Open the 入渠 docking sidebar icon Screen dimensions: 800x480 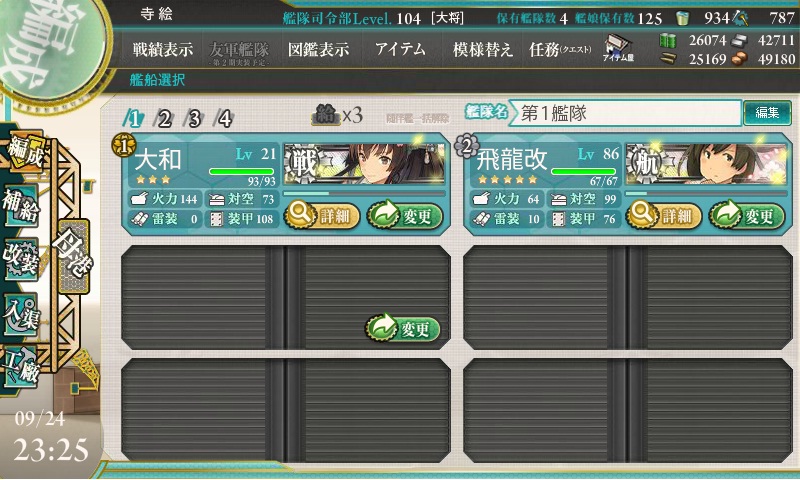[20, 314]
